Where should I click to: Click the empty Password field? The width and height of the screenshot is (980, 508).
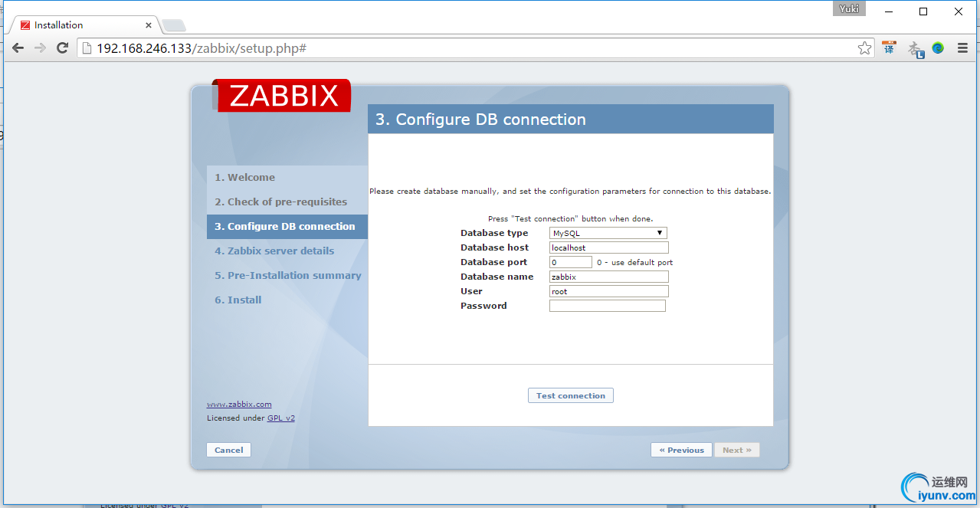(x=608, y=306)
